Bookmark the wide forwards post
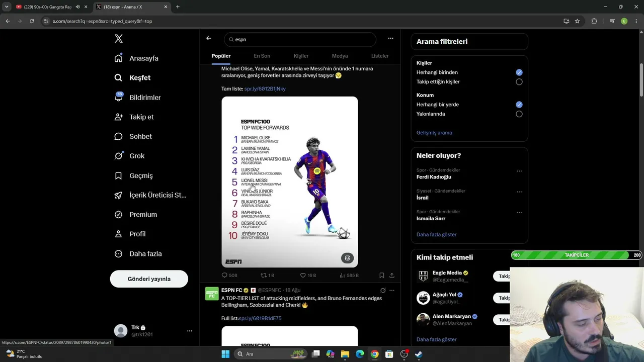644x362 pixels. point(382,276)
